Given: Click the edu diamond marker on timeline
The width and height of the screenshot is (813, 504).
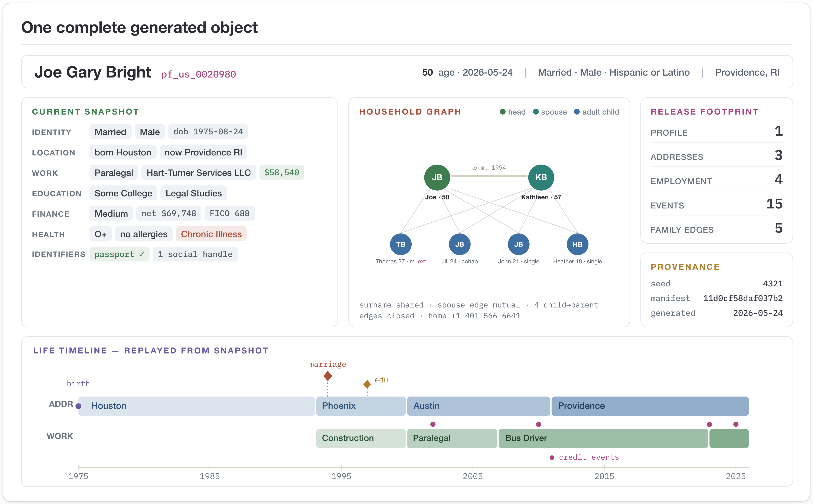Looking at the screenshot, I should (x=367, y=384).
